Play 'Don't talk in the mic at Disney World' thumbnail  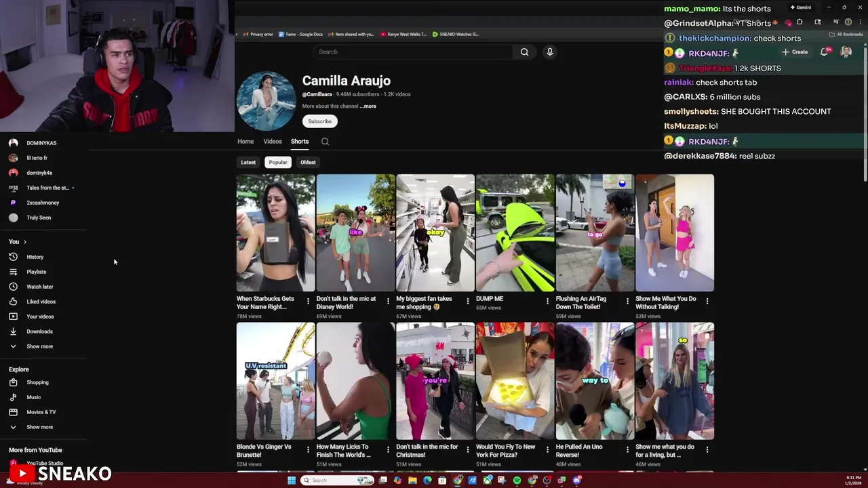coord(355,232)
